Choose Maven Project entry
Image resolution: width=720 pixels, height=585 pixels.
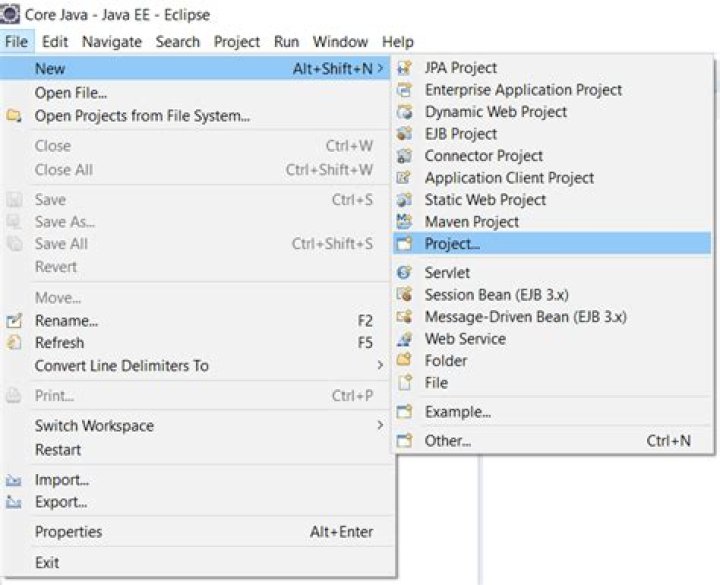[x=552, y=222]
